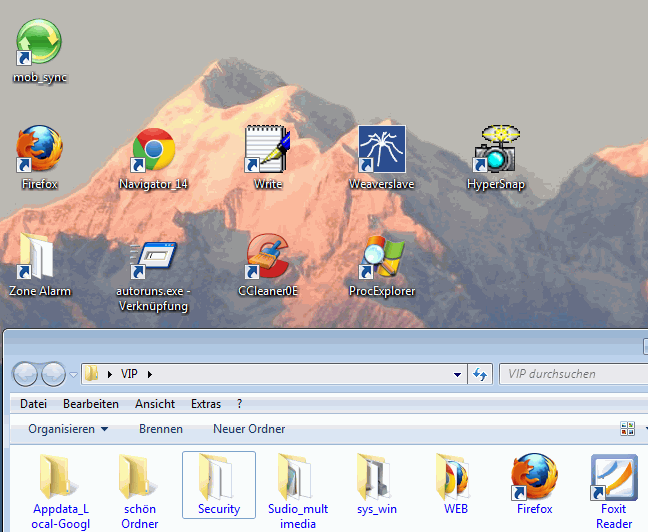The height and width of the screenshot is (532, 648).
Task: Open the Ansicht menu
Action: [x=155, y=404]
